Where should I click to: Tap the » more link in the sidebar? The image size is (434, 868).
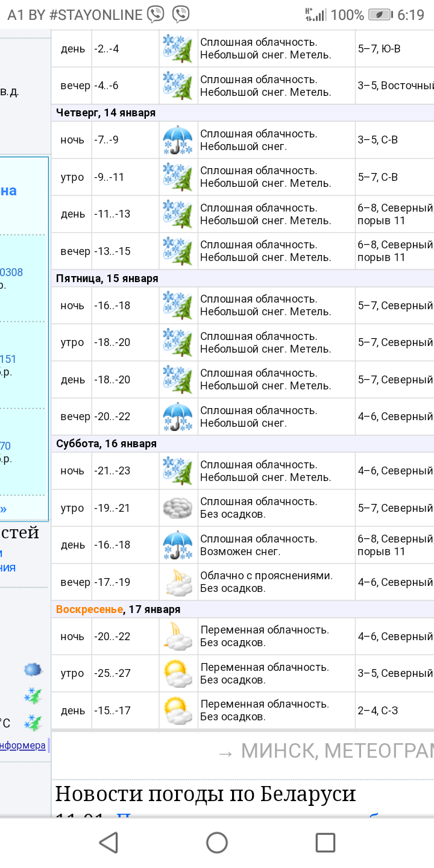pos(4,509)
